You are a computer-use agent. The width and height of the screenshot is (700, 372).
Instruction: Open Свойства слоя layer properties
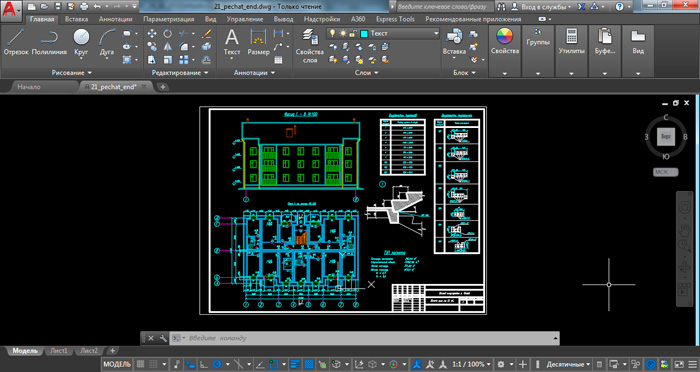click(x=309, y=46)
